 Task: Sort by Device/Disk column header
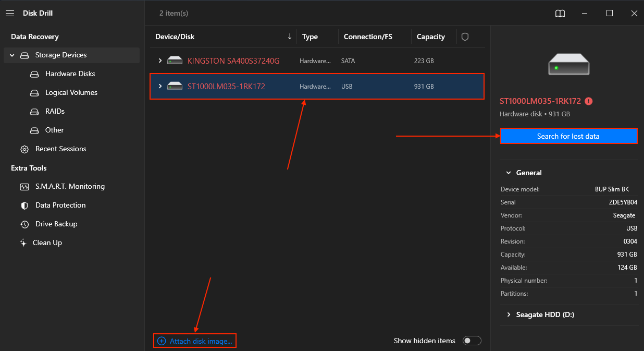tap(175, 37)
